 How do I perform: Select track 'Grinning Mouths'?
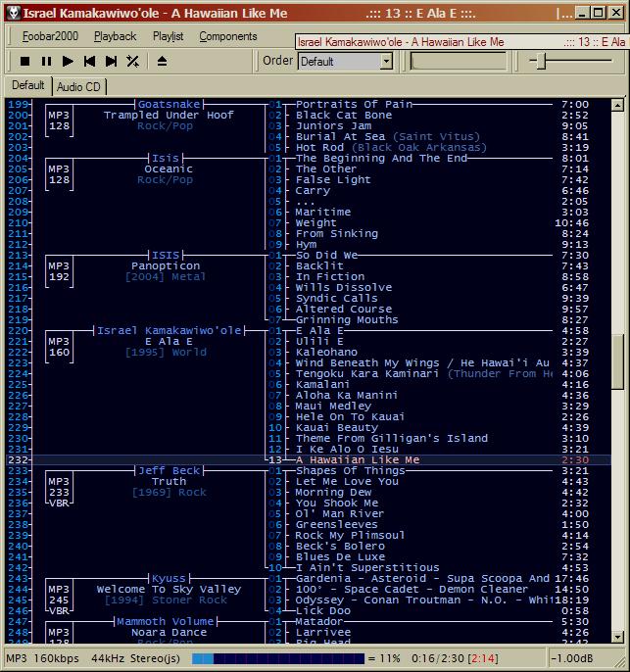[347, 319]
